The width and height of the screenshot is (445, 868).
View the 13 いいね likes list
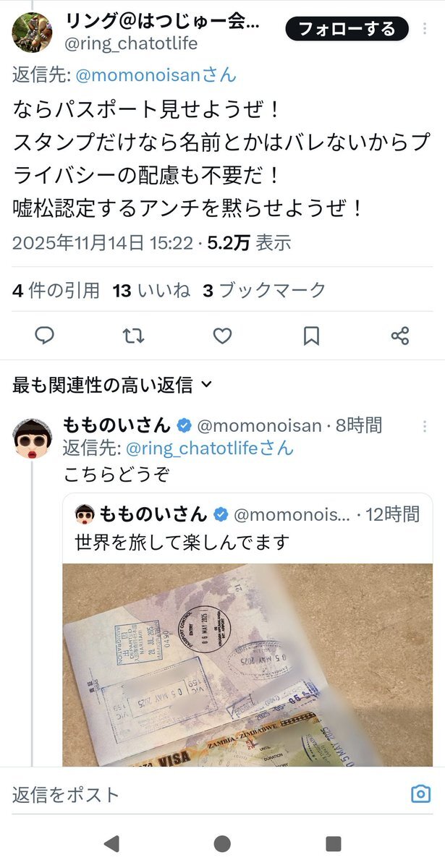point(151,291)
